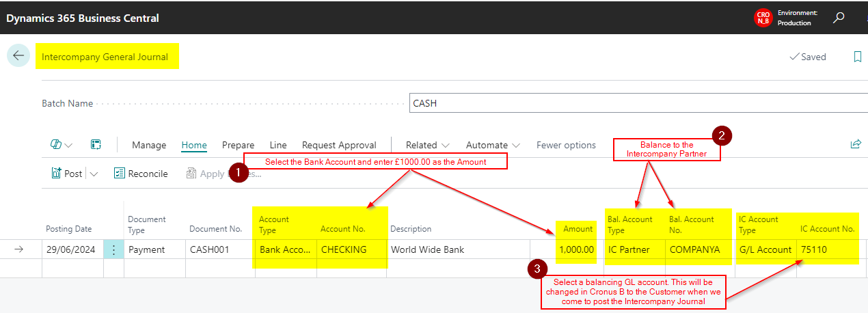This screenshot has height=313, width=868.
Task: Click the Reconcile action
Action: (x=141, y=174)
